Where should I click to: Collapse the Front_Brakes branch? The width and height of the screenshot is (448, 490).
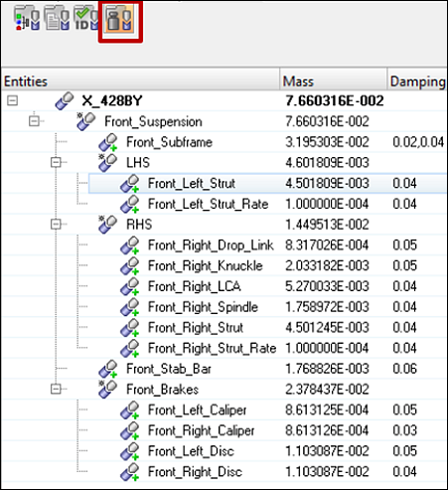(56, 389)
